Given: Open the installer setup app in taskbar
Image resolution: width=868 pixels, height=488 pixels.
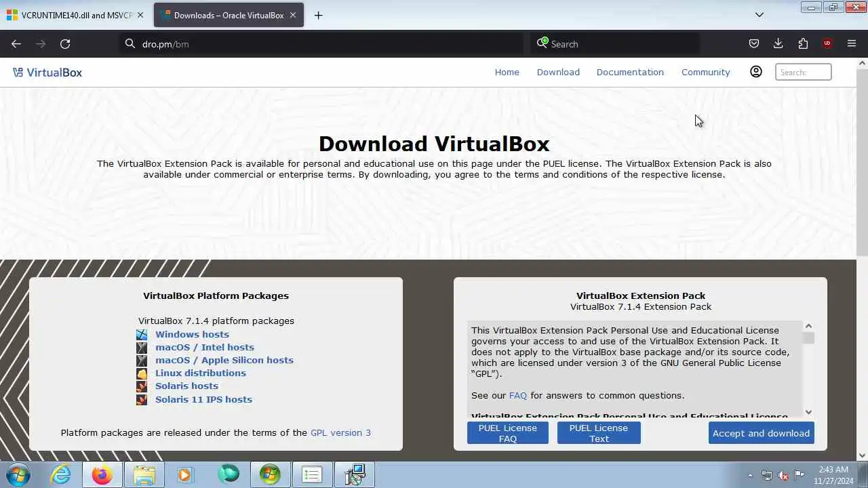Looking at the screenshot, I should 354,474.
